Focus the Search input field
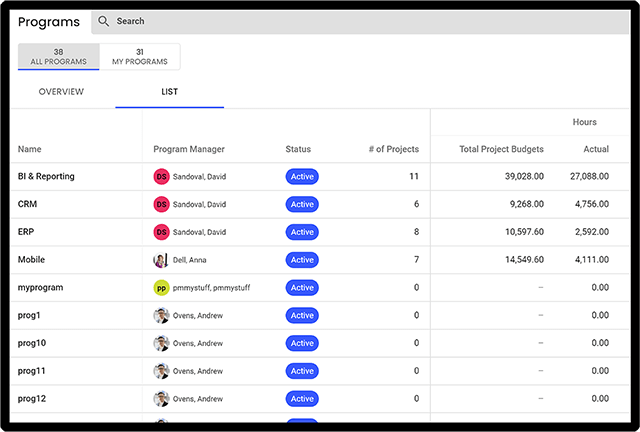Screen dimensions: 640x432 360,21
